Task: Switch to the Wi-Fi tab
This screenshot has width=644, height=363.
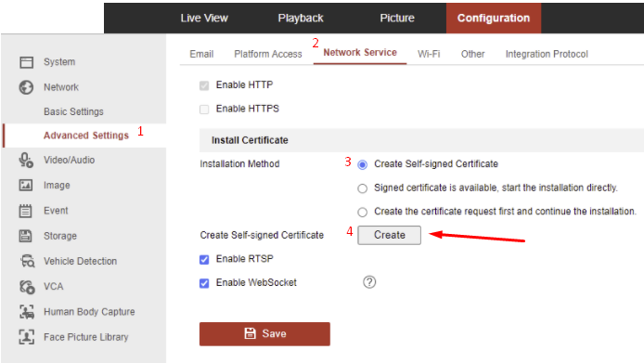Action: 429,54
